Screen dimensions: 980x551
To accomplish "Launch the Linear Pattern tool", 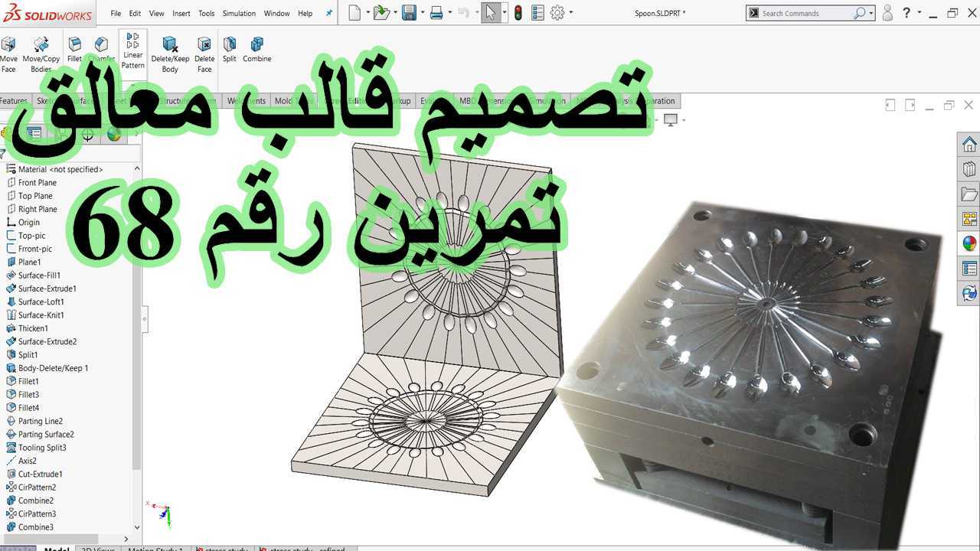I will click(132, 51).
